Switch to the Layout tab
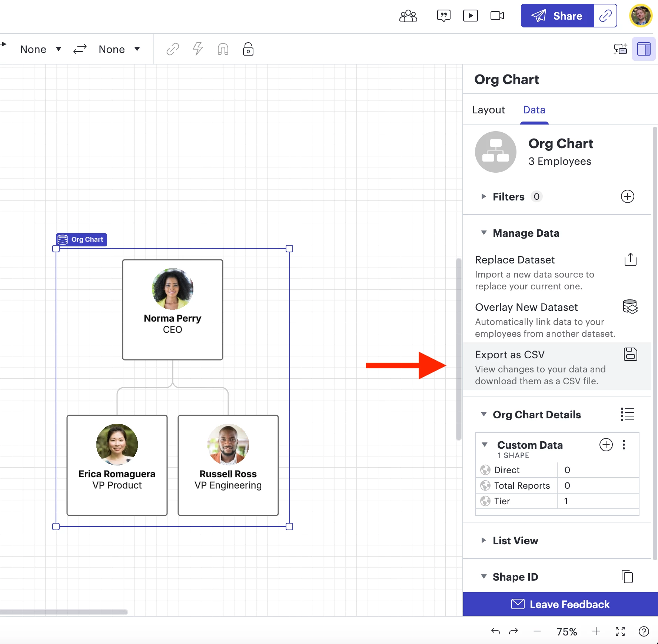Screen dimensions: 658x644 pyautogui.click(x=488, y=110)
